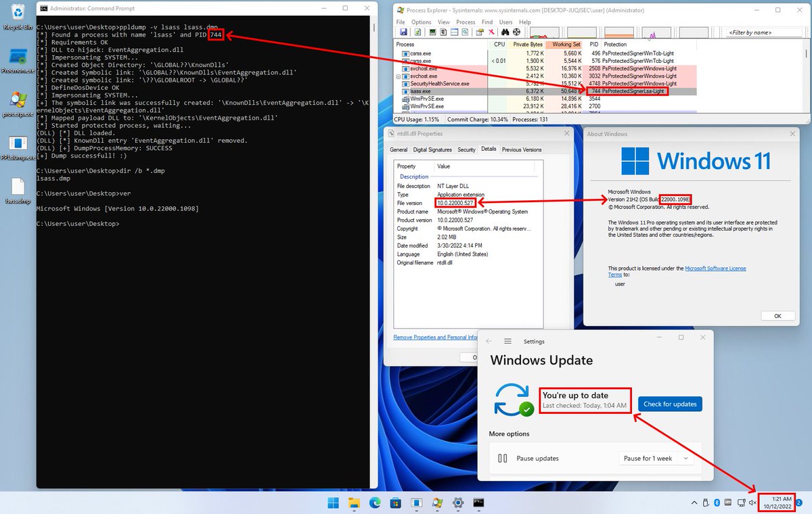Click Check for updates button
Image resolution: width=812 pixels, height=514 pixels.
[x=670, y=404]
